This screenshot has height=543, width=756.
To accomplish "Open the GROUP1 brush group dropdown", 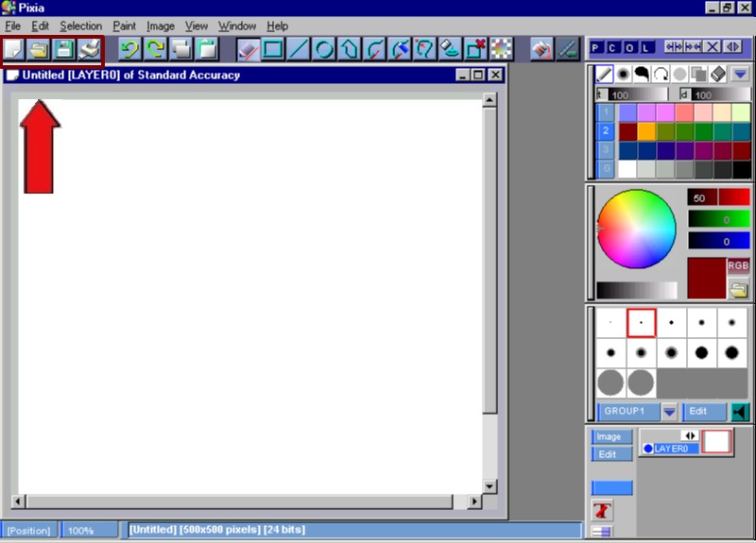I will (669, 412).
